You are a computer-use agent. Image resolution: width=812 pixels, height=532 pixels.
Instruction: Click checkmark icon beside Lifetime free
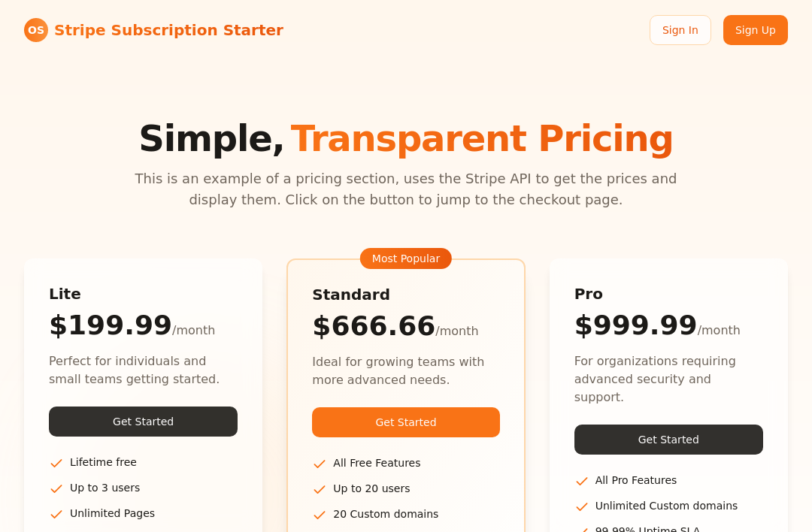click(56, 463)
